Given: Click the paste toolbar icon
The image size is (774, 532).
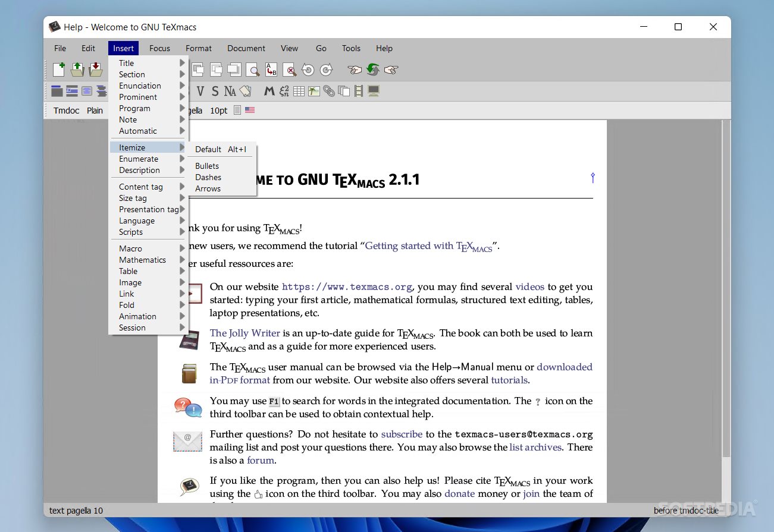Looking at the screenshot, I should (234, 70).
